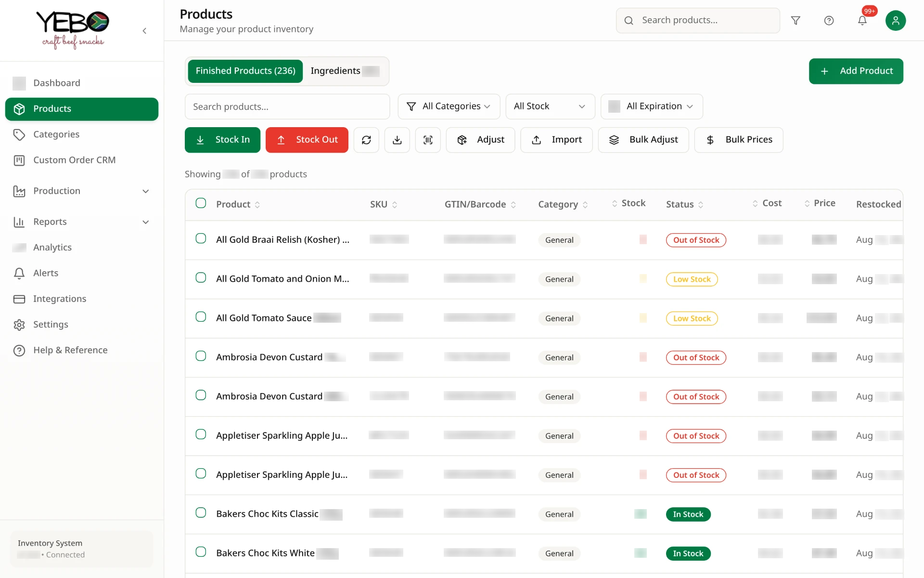Click the Bulk Prices button

738,140
